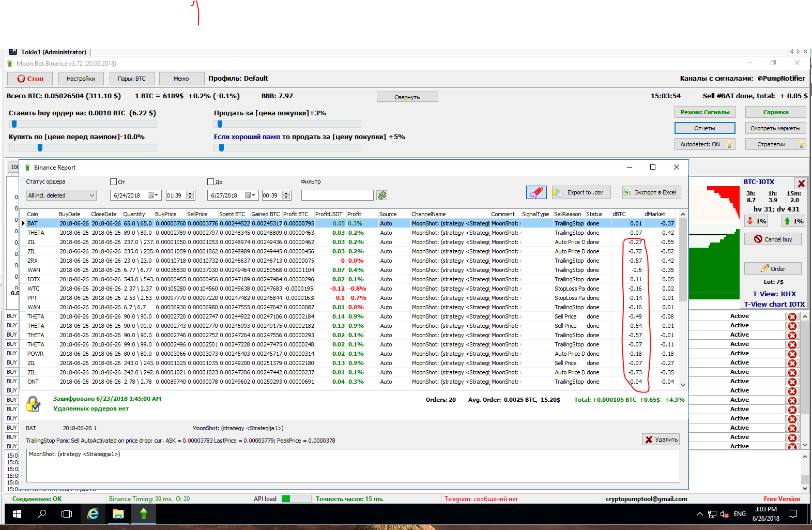Screen dimensions: 812x530
Task: Select the ZRX row in report
Action: click(x=351, y=261)
